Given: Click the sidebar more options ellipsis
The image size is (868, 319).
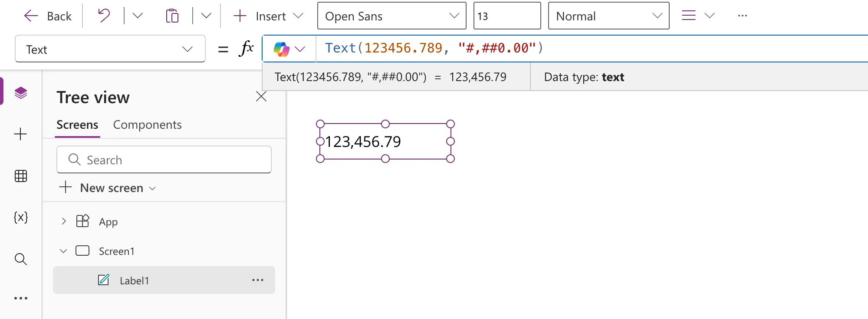Looking at the screenshot, I should (x=21, y=298).
